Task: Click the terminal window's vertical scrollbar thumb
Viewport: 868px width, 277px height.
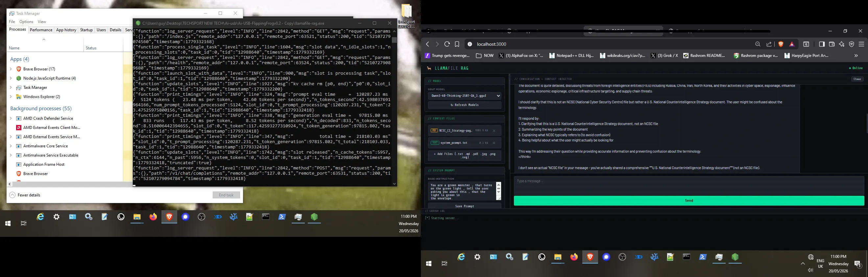Action: (x=394, y=40)
